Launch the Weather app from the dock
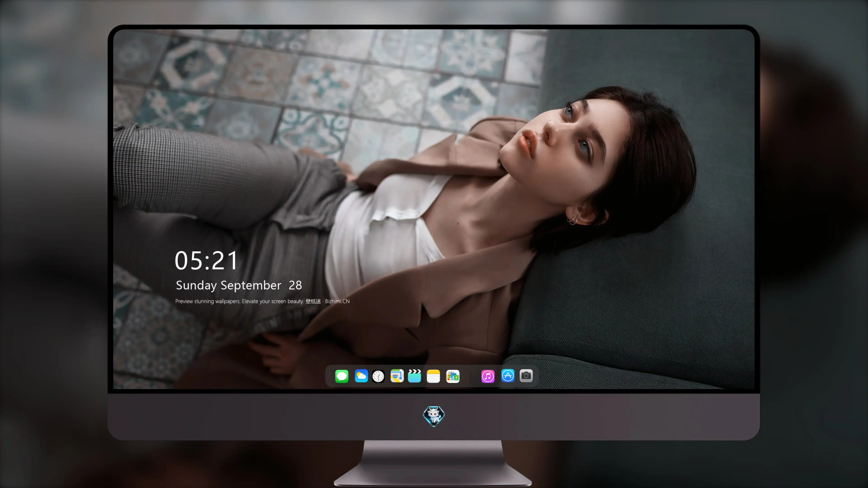 point(361,376)
